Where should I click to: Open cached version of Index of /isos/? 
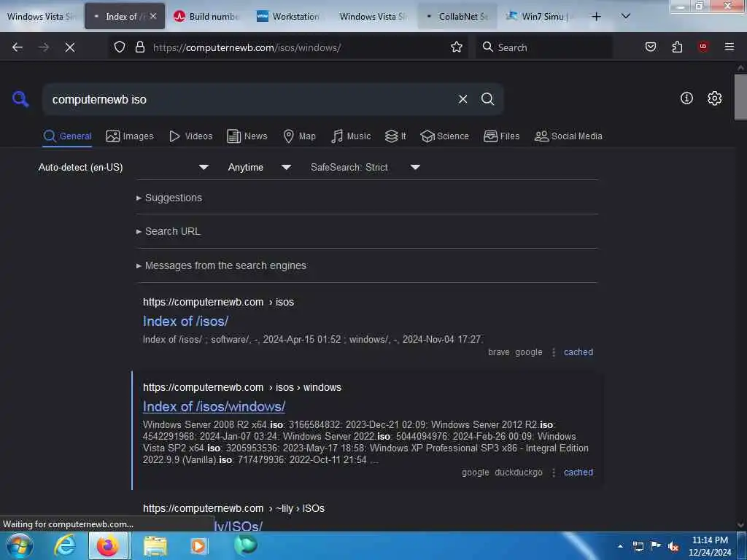578,352
